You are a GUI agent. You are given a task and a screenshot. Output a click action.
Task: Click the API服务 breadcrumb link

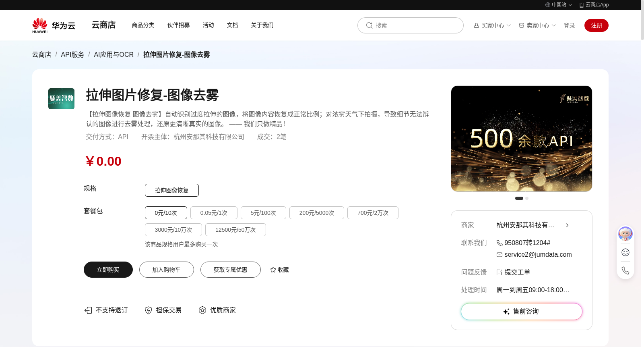pyautogui.click(x=72, y=54)
